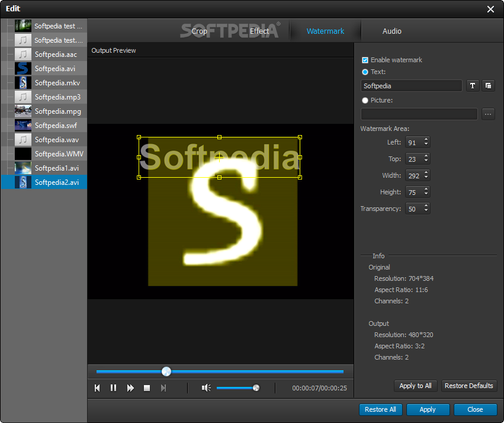Select Softpedia.avi in file list
Viewport: 504px width, 423px height.
[44, 69]
